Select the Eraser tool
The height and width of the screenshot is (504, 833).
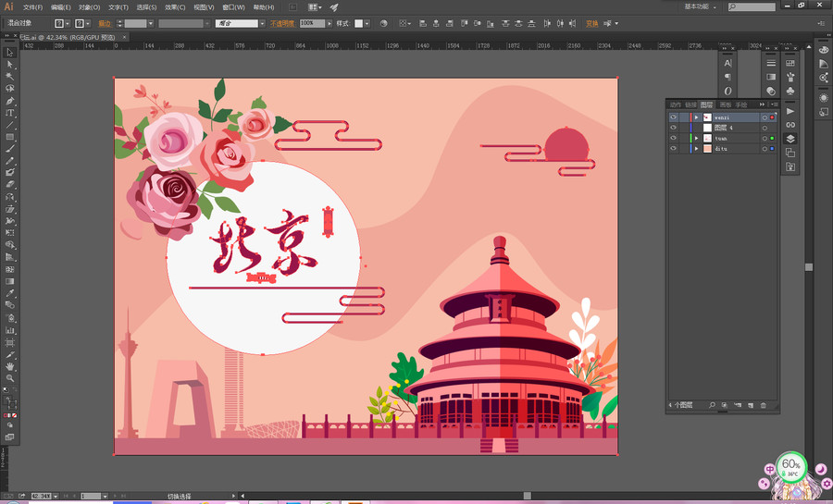point(9,185)
